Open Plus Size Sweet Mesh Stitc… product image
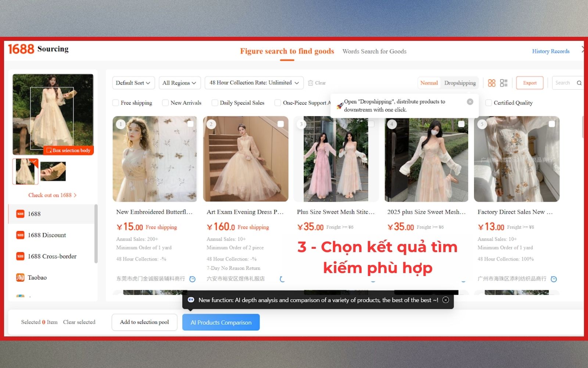 pos(336,159)
